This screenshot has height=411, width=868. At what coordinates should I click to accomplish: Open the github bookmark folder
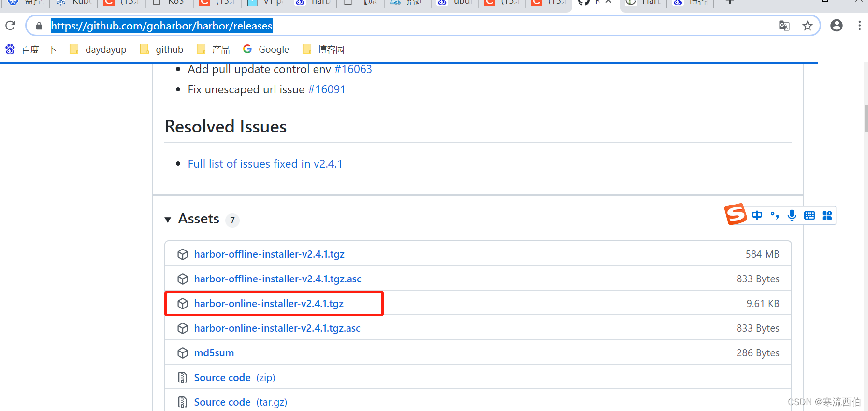[x=161, y=49]
